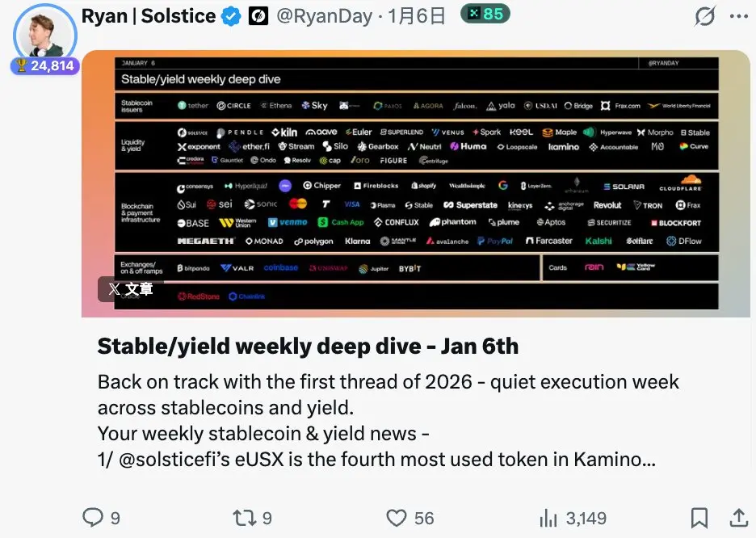The height and width of the screenshot is (538, 756).
Task: Click the 24,814 trophy rank badge
Action: coord(45,65)
